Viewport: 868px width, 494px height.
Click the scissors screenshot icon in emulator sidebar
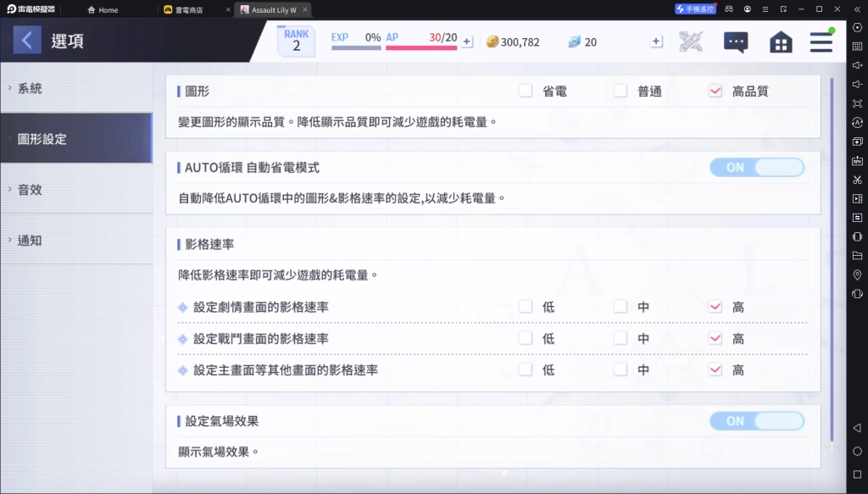(x=857, y=180)
